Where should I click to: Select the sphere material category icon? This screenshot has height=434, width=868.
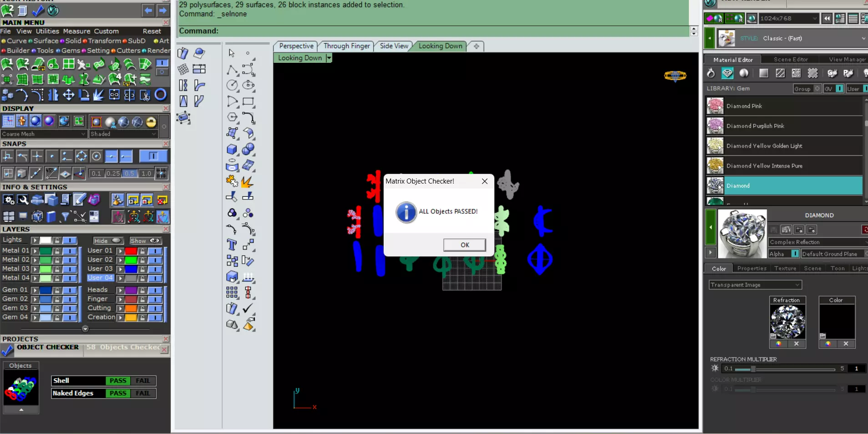(x=744, y=73)
